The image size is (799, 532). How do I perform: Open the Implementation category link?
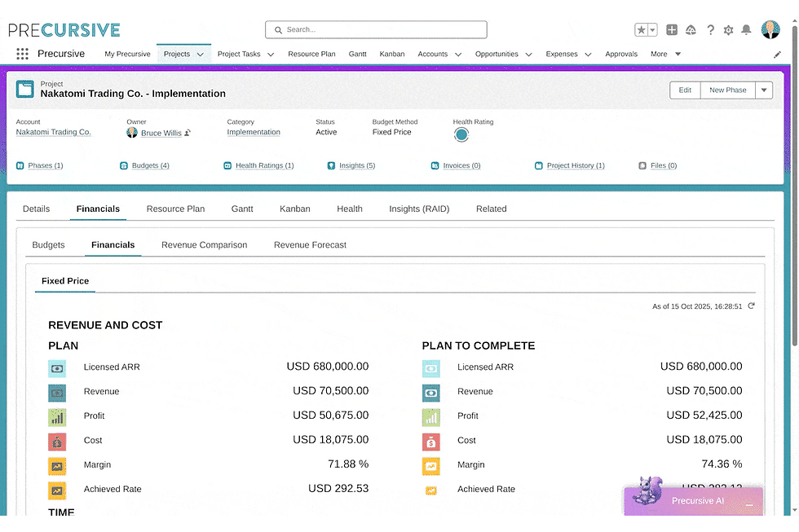coord(254,132)
